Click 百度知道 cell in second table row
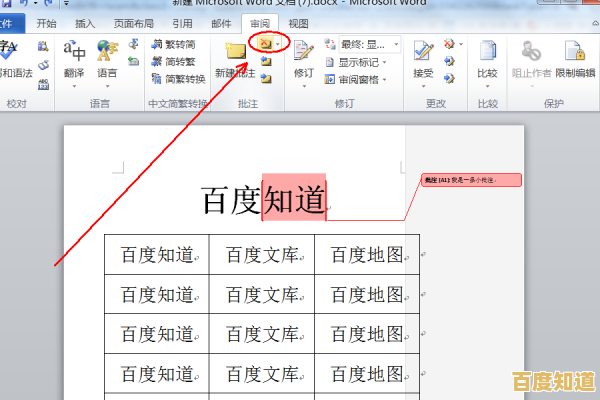The width and height of the screenshot is (600, 400). 157,294
